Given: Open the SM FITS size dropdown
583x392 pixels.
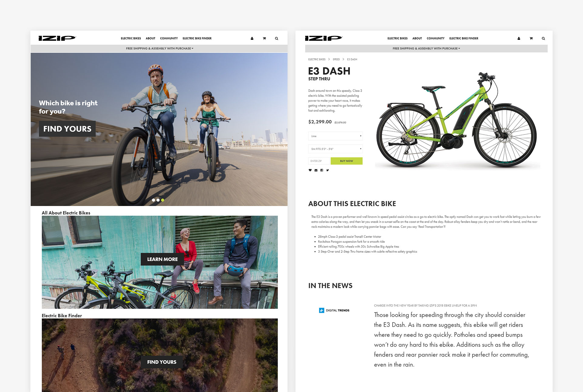Looking at the screenshot, I should point(335,149).
